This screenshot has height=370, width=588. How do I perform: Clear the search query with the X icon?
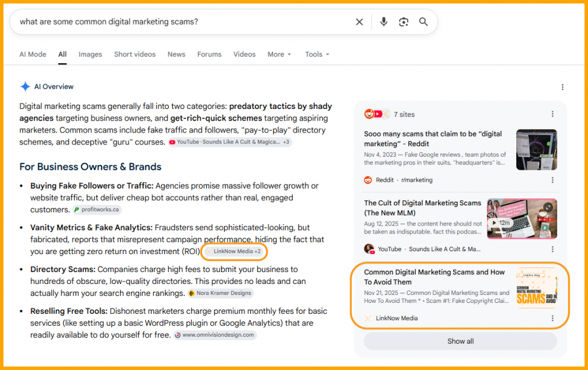pos(359,22)
